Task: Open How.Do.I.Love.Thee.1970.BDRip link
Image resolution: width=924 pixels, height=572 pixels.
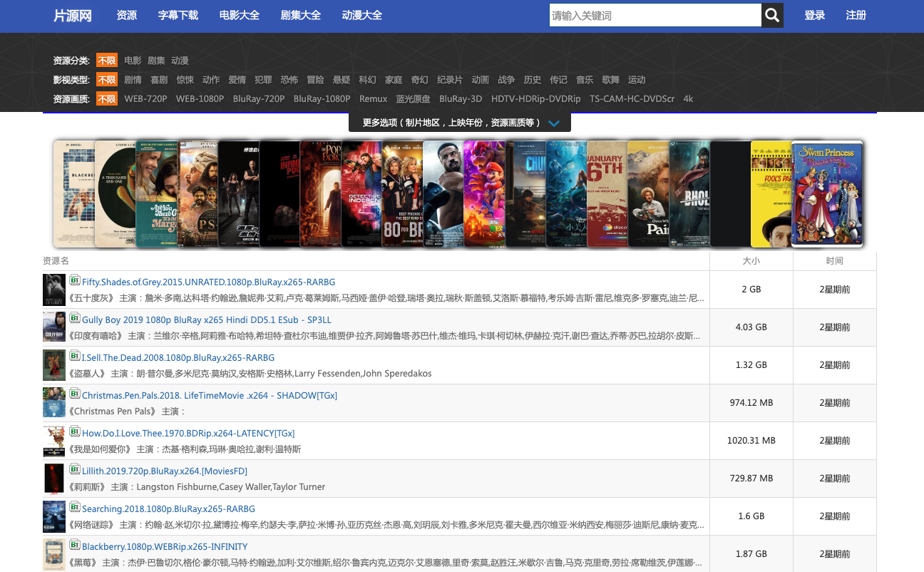Action: [188, 433]
